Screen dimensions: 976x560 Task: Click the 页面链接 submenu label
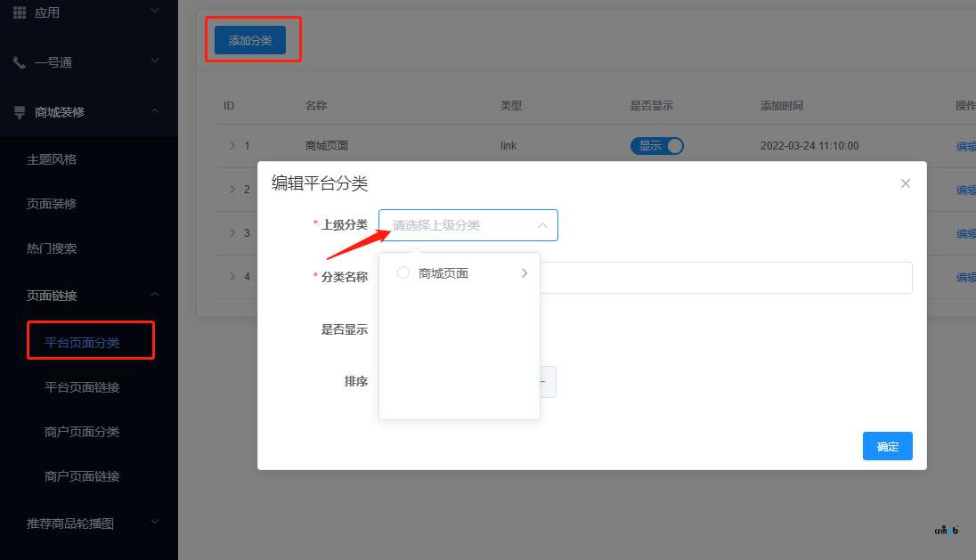(52, 296)
